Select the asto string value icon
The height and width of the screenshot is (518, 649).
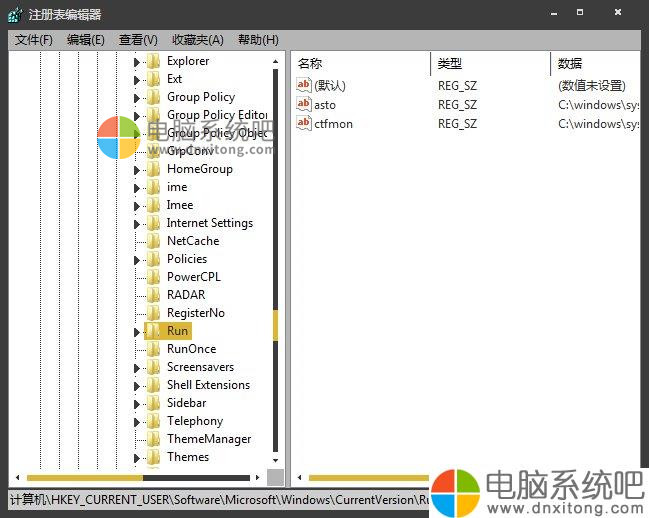(x=303, y=104)
